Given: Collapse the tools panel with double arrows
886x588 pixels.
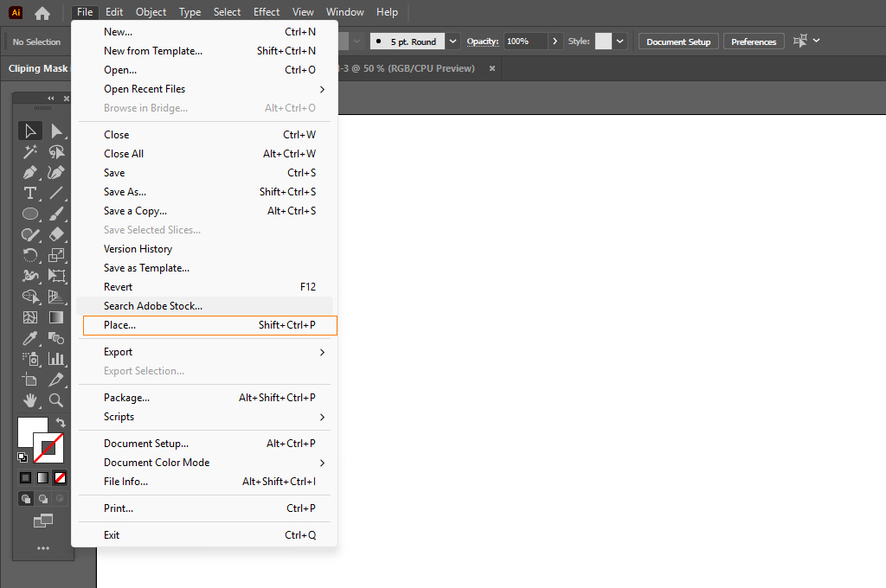Looking at the screenshot, I should click(51, 99).
